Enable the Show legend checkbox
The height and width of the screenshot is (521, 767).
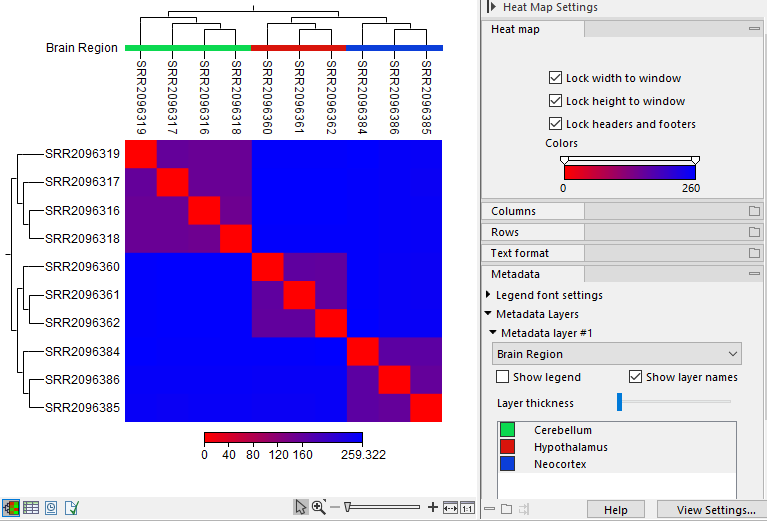point(503,377)
